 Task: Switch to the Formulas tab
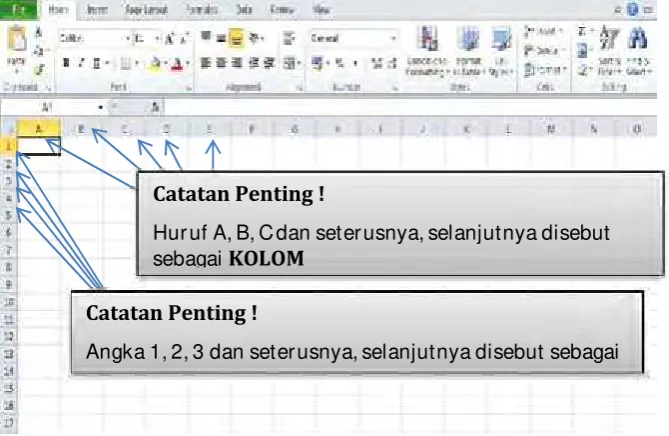202,9
